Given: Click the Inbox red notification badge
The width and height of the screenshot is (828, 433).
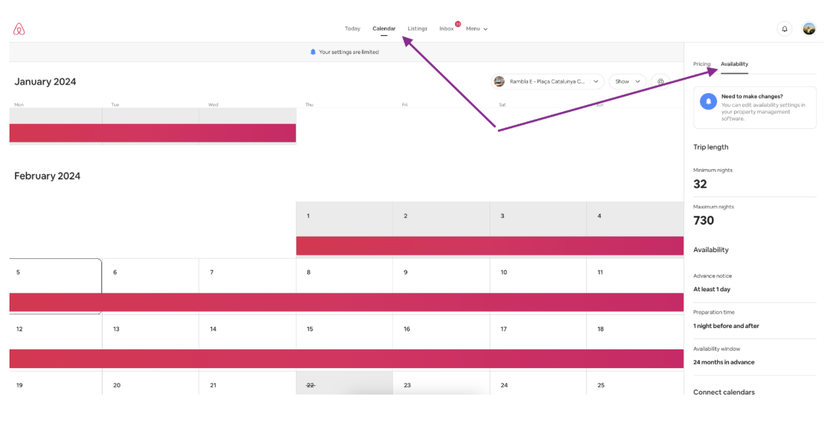Looking at the screenshot, I should [x=458, y=24].
